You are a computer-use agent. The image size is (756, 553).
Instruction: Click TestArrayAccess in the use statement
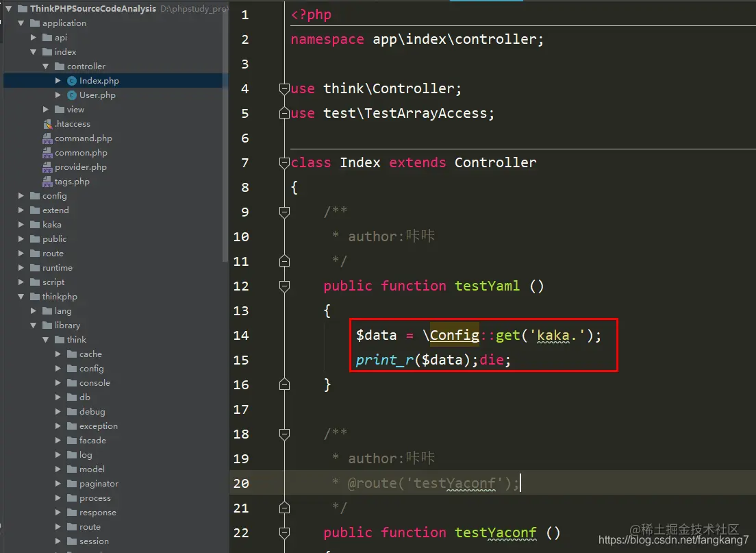(x=426, y=113)
